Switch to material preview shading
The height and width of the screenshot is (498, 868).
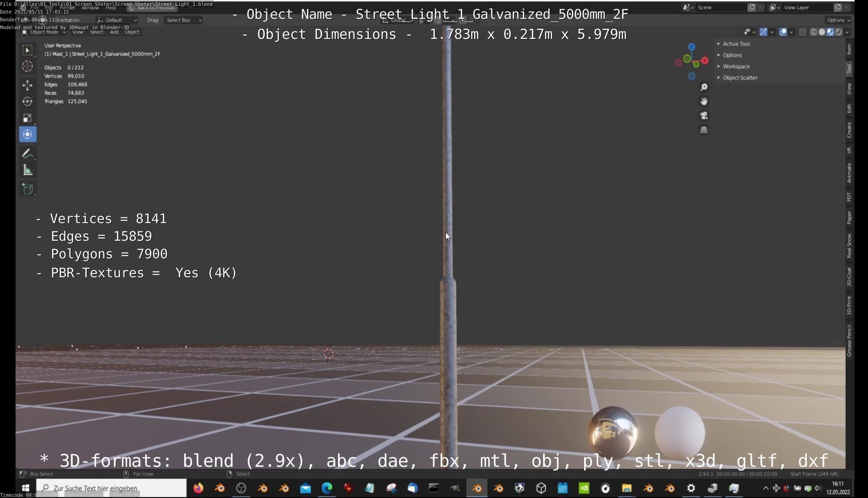click(830, 32)
